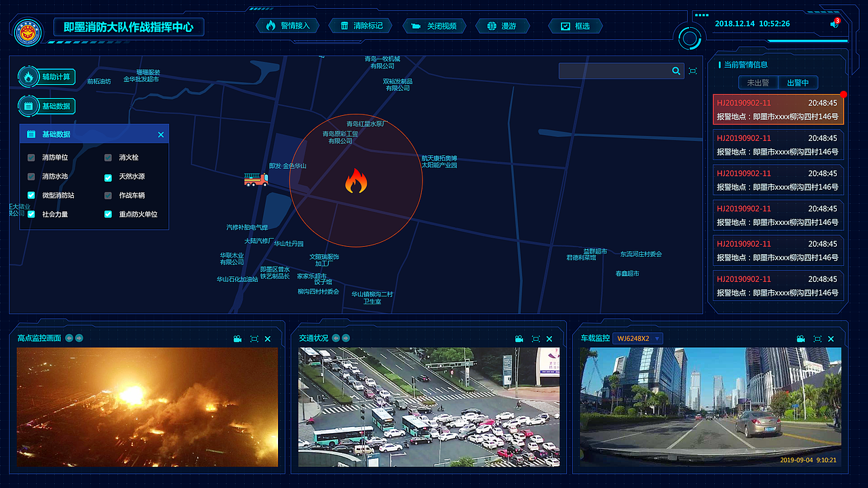Click camera icon in 高点监控画面 panel
Viewport: 868px width, 488px height.
click(238, 339)
